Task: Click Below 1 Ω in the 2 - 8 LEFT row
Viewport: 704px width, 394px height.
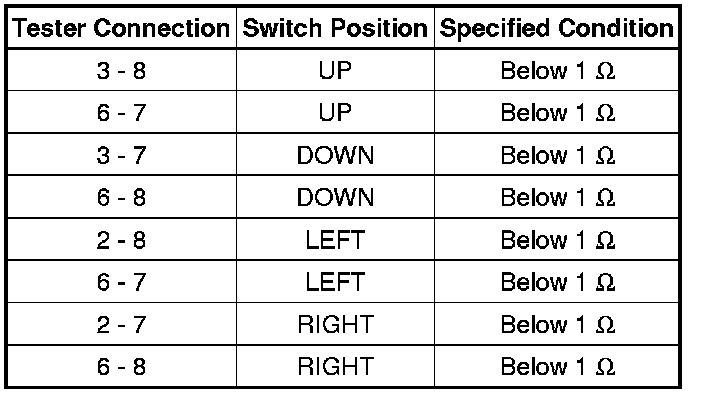Action: (x=557, y=240)
